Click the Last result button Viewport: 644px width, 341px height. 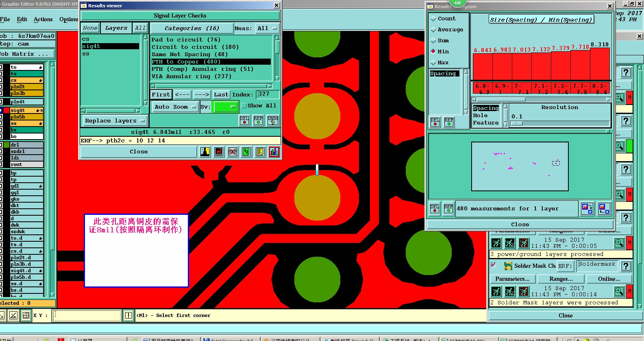tap(221, 95)
